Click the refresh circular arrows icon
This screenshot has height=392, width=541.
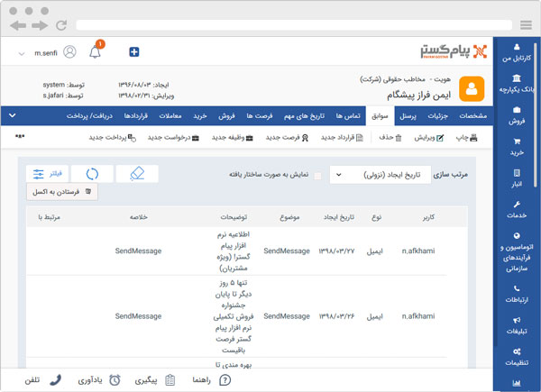(91, 174)
